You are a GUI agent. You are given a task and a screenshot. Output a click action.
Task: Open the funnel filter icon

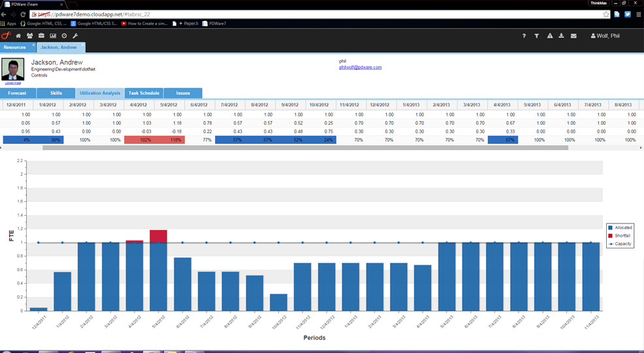click(x=536, y=36)
